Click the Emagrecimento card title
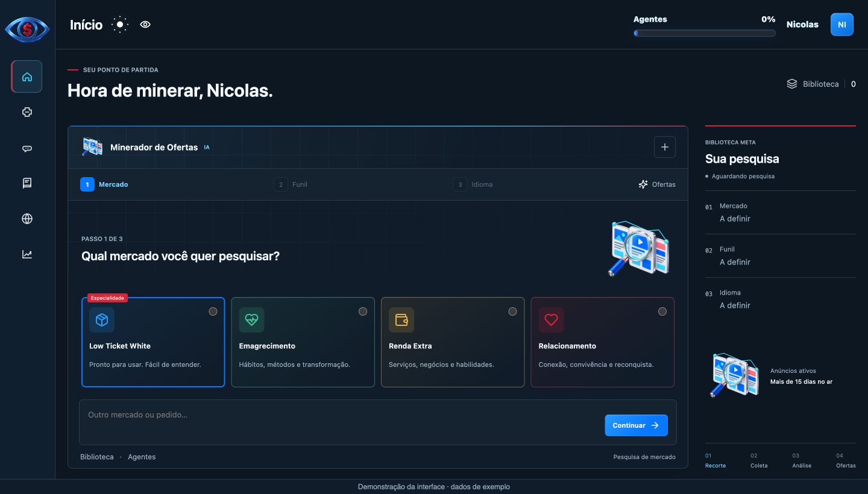 [267, 346]
